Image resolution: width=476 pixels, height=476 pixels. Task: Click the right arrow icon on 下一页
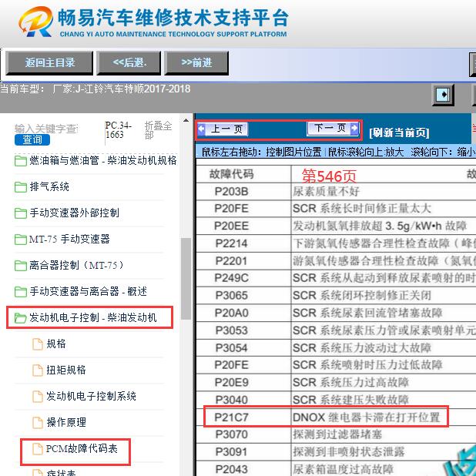pos(354,128)
